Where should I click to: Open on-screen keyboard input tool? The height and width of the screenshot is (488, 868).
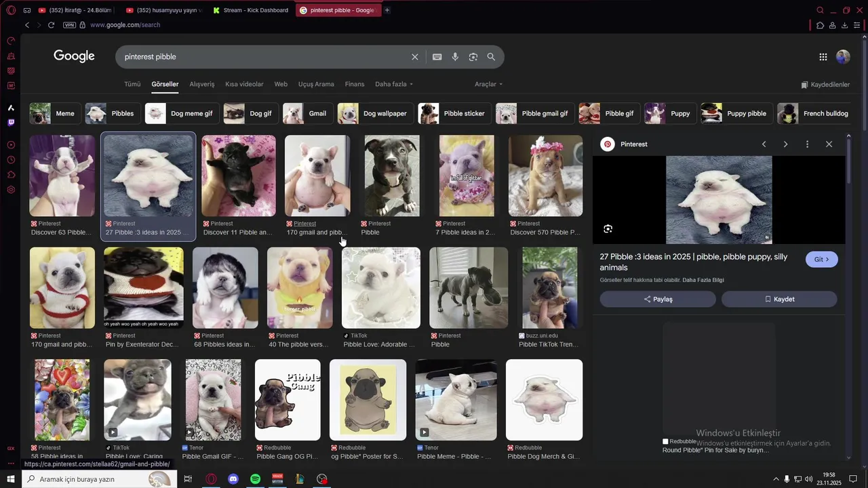[437, 57]
